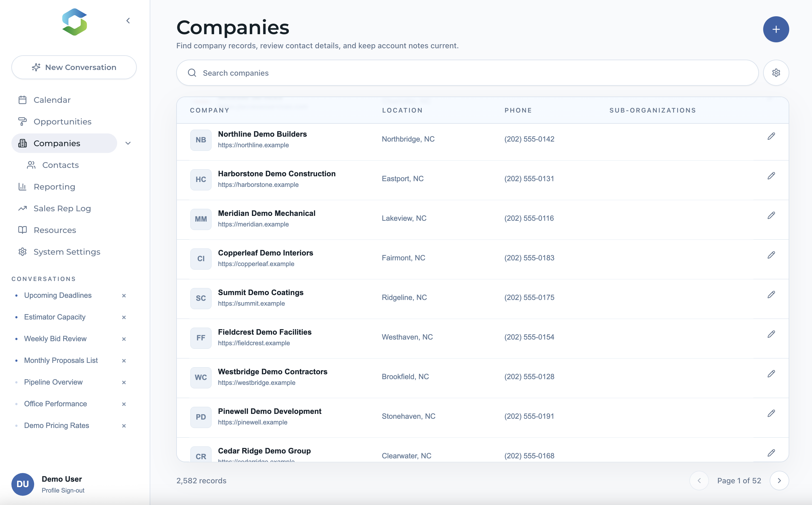
Task: Start a New Conversation
Action: pyautogui.click(x=74, y=67)
